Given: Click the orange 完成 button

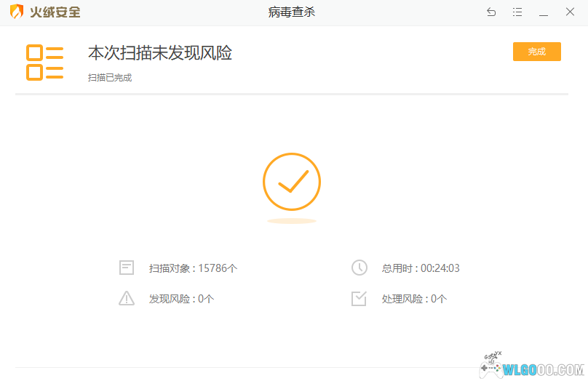Looking at the screenshot, I should point(536,52).
